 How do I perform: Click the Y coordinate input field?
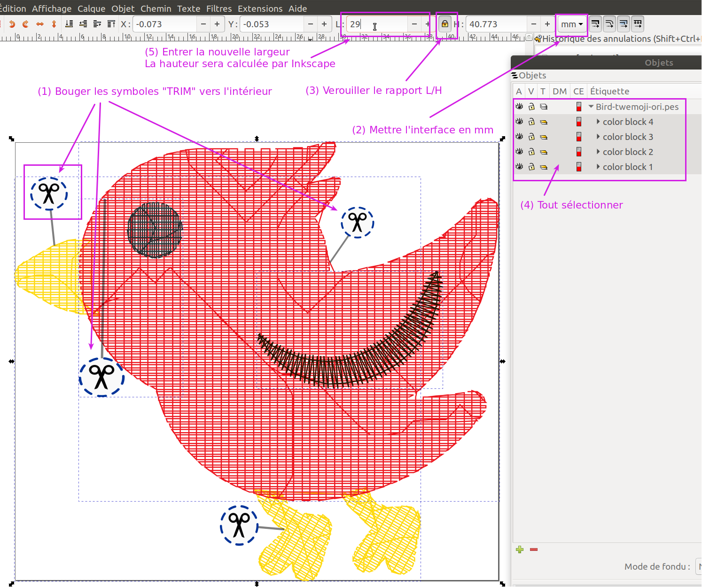[272, 24]
